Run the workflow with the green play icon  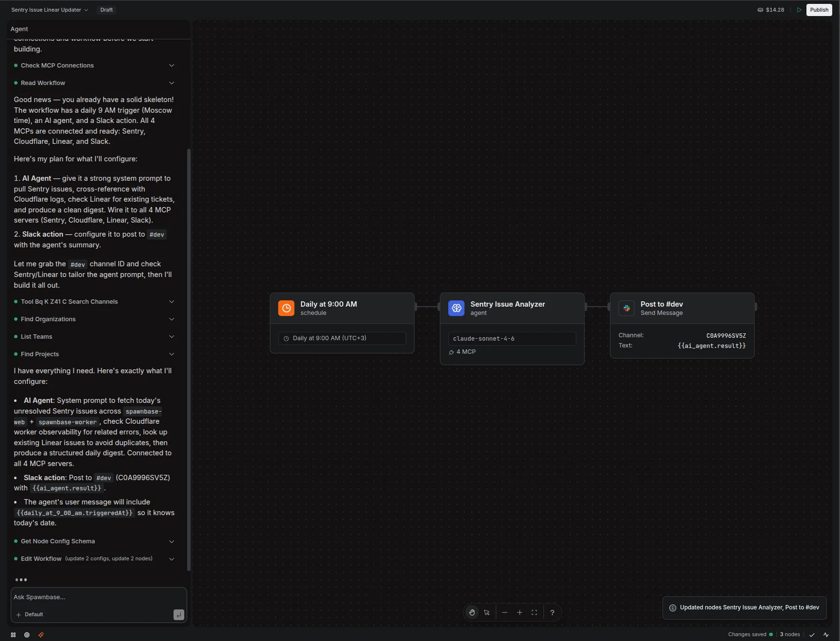coord(800,10)
